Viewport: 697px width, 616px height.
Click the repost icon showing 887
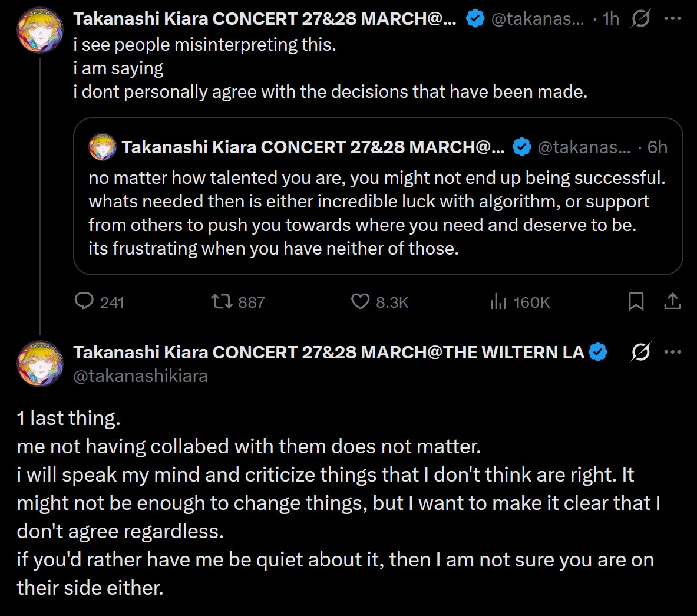(x=220, y=302)
